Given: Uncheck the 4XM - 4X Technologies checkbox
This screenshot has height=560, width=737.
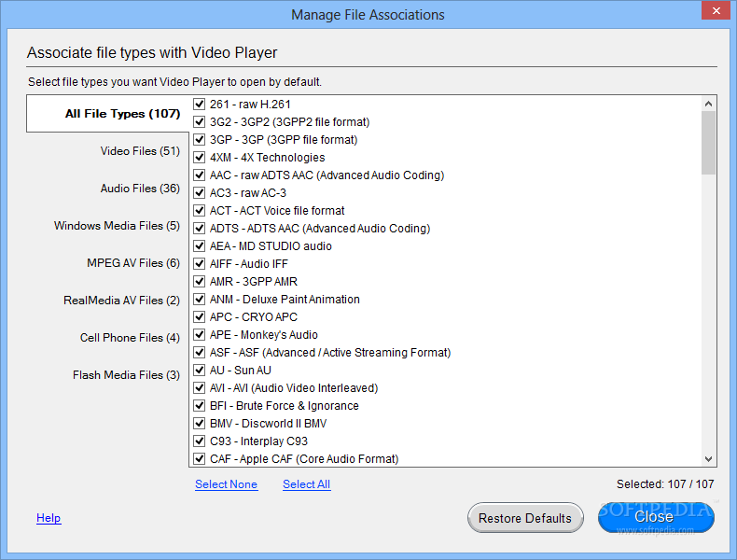Looking at the screenshot, I should (x=200, y=157).
